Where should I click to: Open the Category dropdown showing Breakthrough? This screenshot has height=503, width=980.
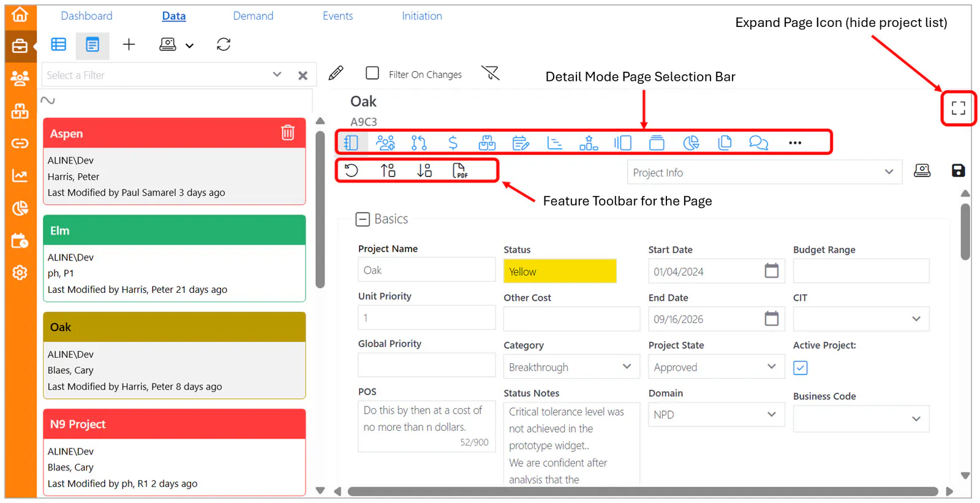pyautogui.click(x=571, y=366)
